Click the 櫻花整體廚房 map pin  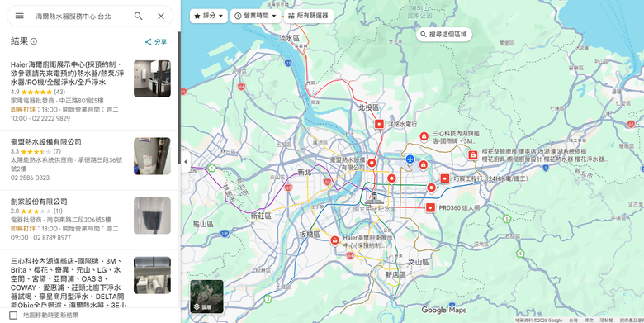[x=473, y=155]
